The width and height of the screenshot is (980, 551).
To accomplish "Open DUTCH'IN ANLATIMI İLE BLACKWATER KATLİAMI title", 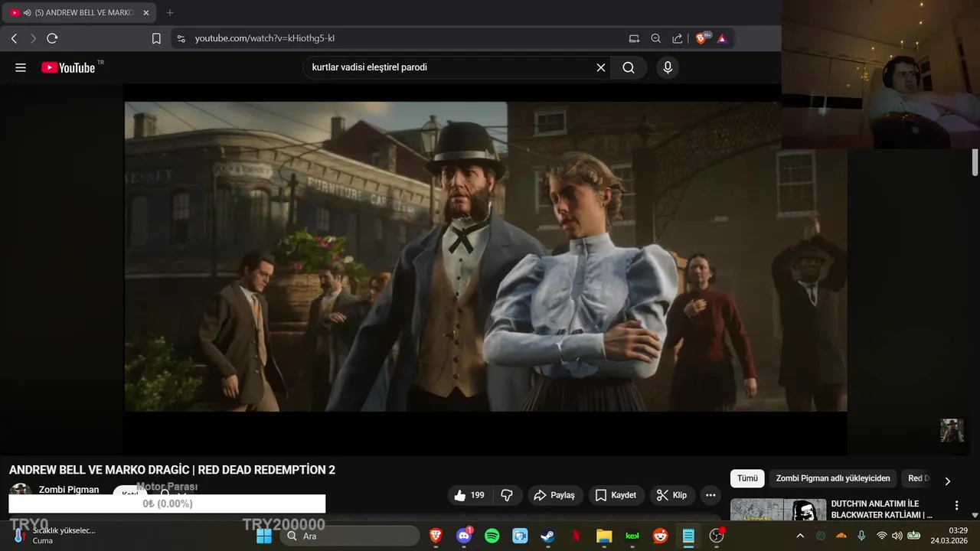I will click(881, 510).
